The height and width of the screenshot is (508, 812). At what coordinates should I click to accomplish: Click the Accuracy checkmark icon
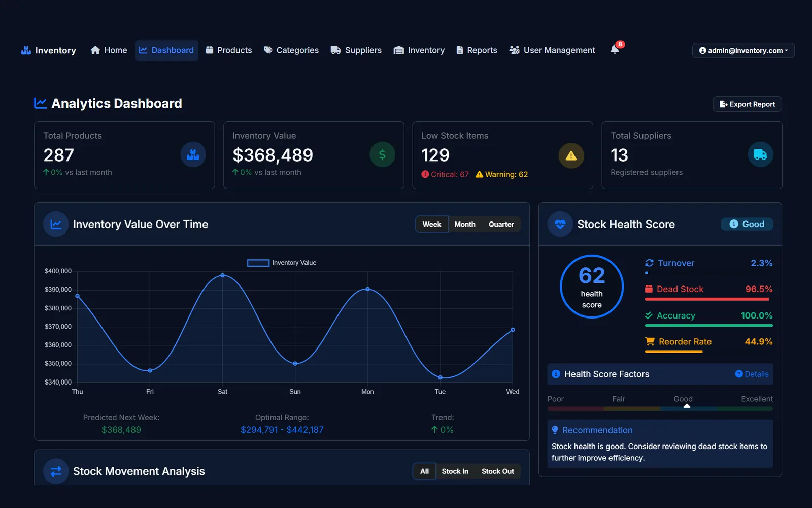pyautogui.click(x=649, y=315)
